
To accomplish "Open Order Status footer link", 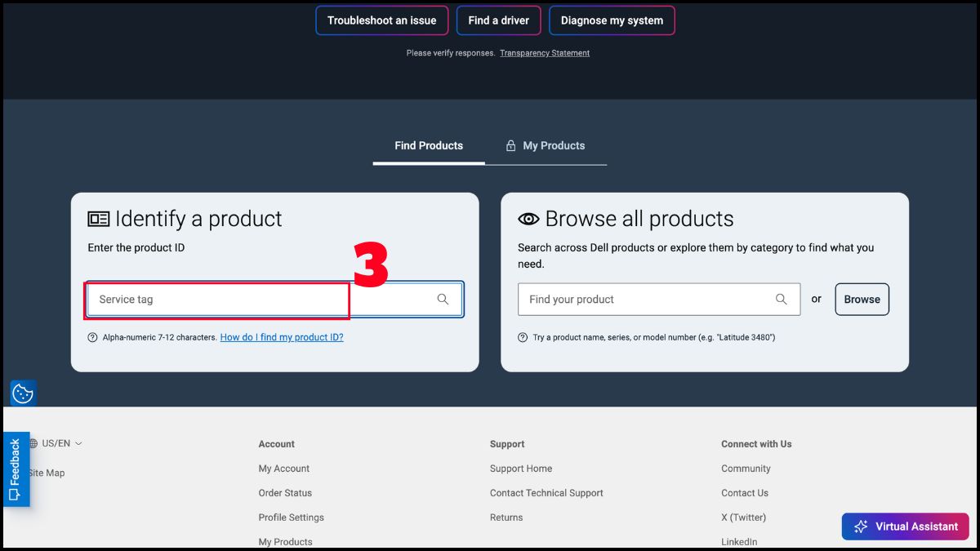I will point(285,493).
